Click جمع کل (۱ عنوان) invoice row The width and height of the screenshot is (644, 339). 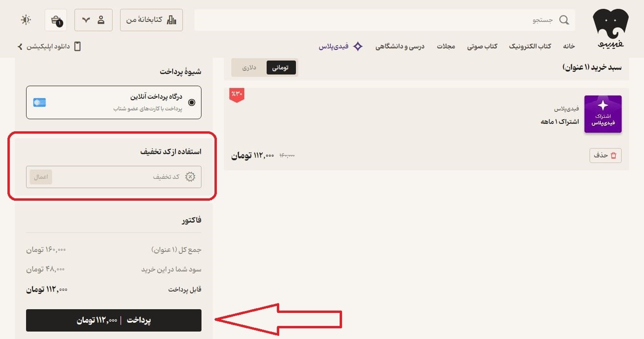point(114,250)
